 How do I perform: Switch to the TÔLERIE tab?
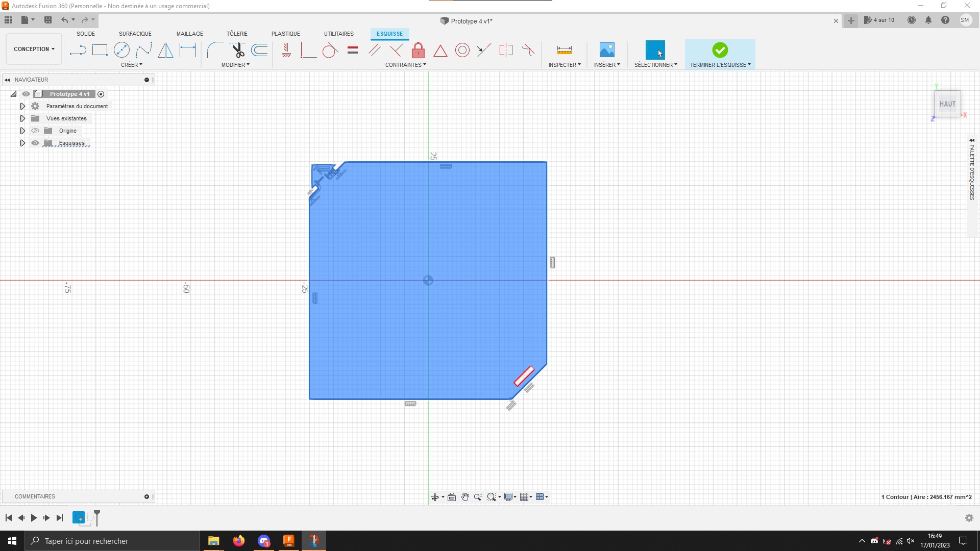pyautogui.click(x=237, y=34)
